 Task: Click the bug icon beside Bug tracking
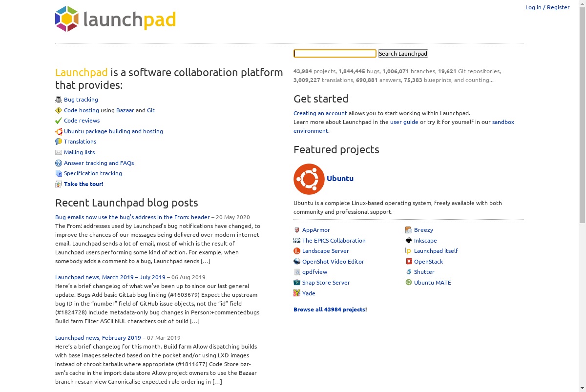59,100
